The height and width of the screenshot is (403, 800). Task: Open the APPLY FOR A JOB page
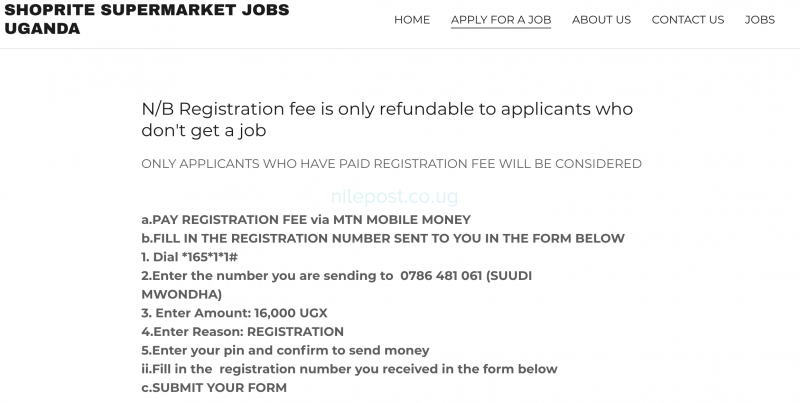(x=501, y=20)
